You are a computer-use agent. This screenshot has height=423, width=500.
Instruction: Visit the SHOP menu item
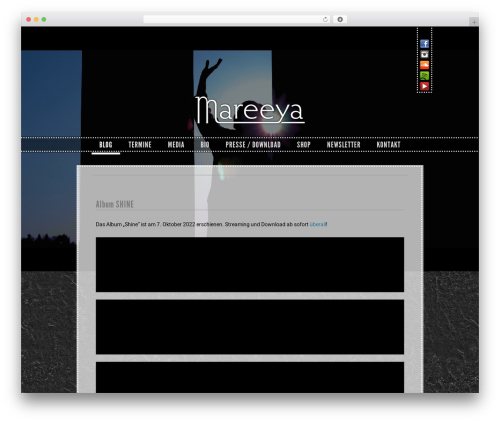click(x=304, y=145)
